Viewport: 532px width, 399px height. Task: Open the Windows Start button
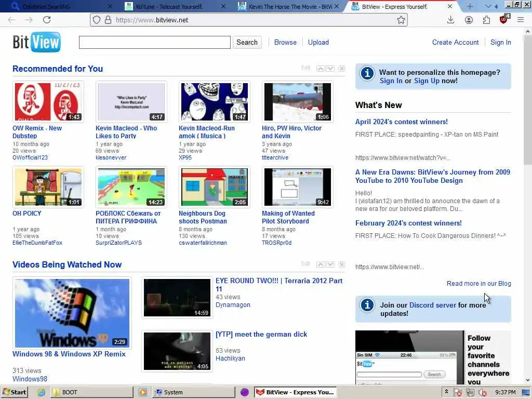coord(14,392)
